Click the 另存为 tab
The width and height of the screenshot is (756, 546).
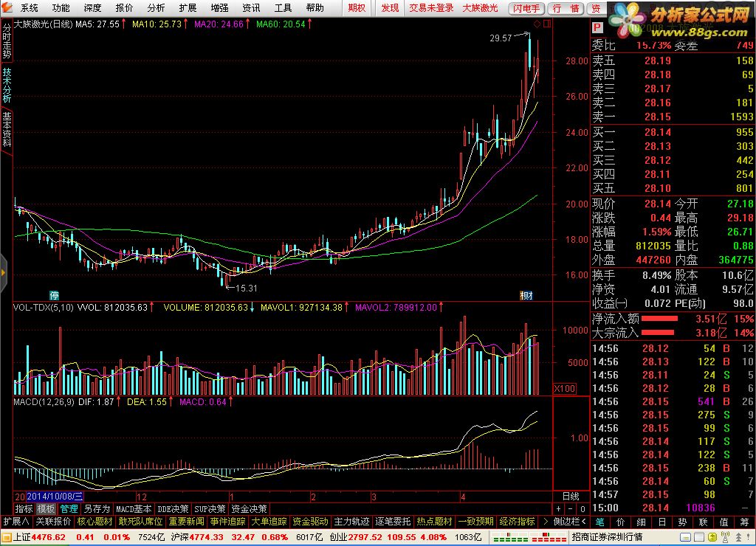coord(97,509)
